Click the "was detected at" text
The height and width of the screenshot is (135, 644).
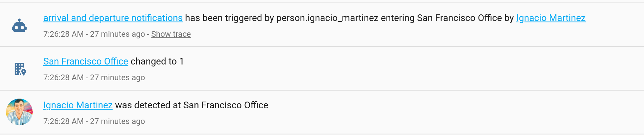tap(148, 105)
